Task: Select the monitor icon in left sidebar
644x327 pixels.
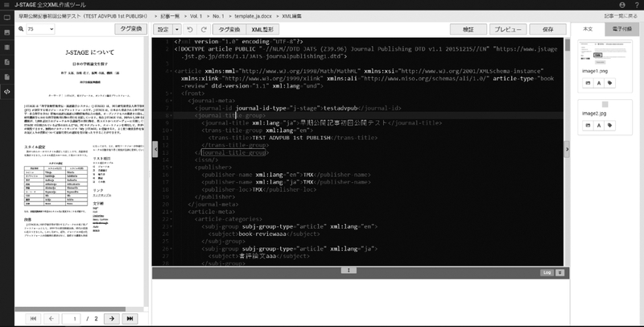Action: point(7,18)
